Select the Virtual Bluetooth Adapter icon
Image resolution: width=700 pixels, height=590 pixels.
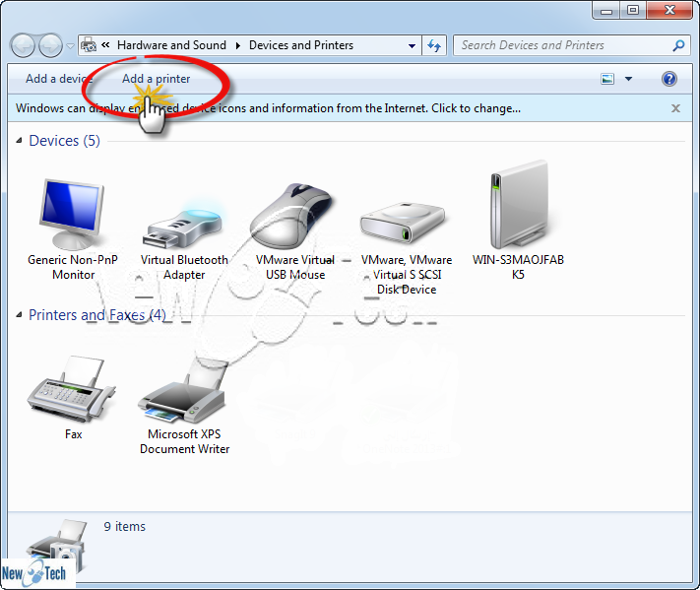(x=183, y=229)
